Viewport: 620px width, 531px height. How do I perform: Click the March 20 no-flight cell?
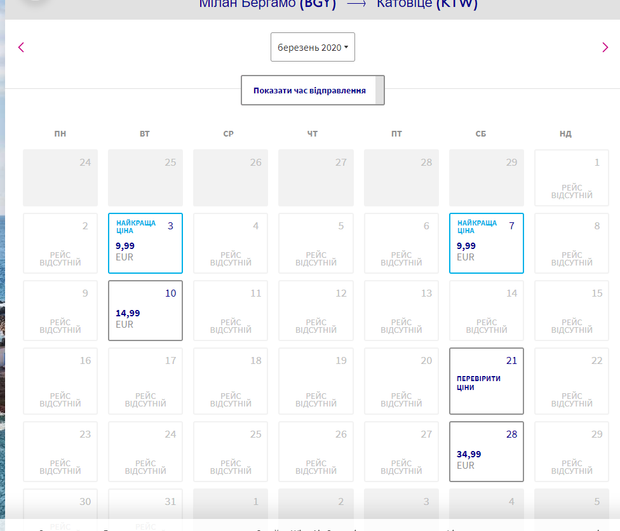[x=400, y=380]
